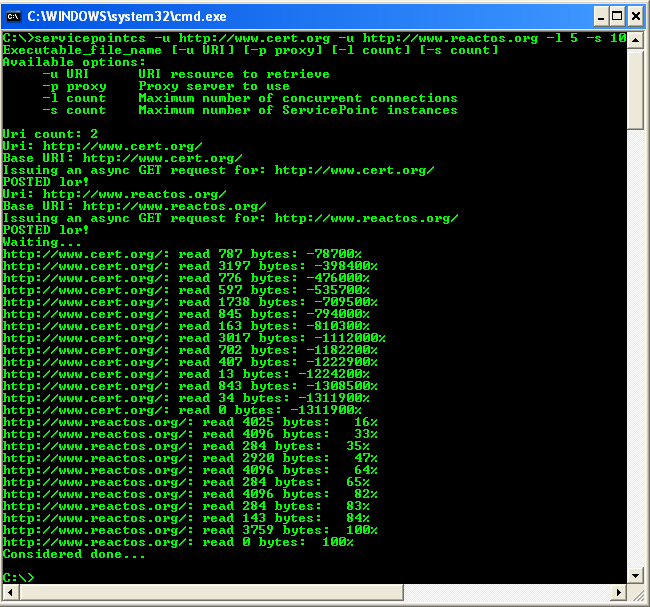Click the vertical scrollbar up arrow
Viewport: 650px width, 607px height.
(x=635, y=40)
